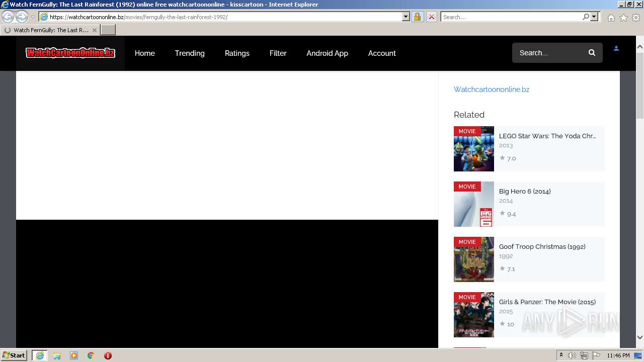The width and height of the screenshot is (644, 362).
Task: Click the 7.0 rating star icon
Action: pos(502,158)
